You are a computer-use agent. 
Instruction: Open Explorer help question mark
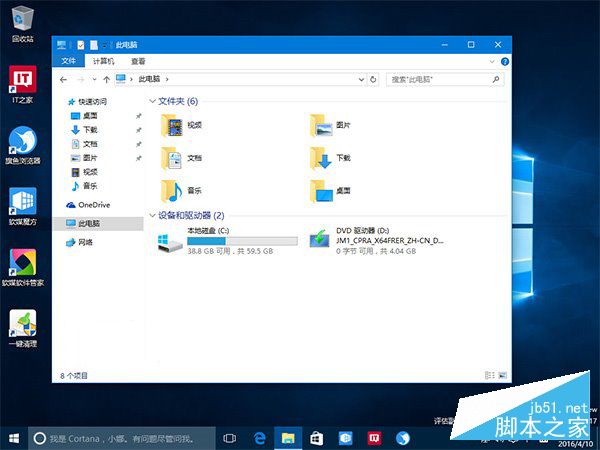pyautogui.click(x=505, y=62)
